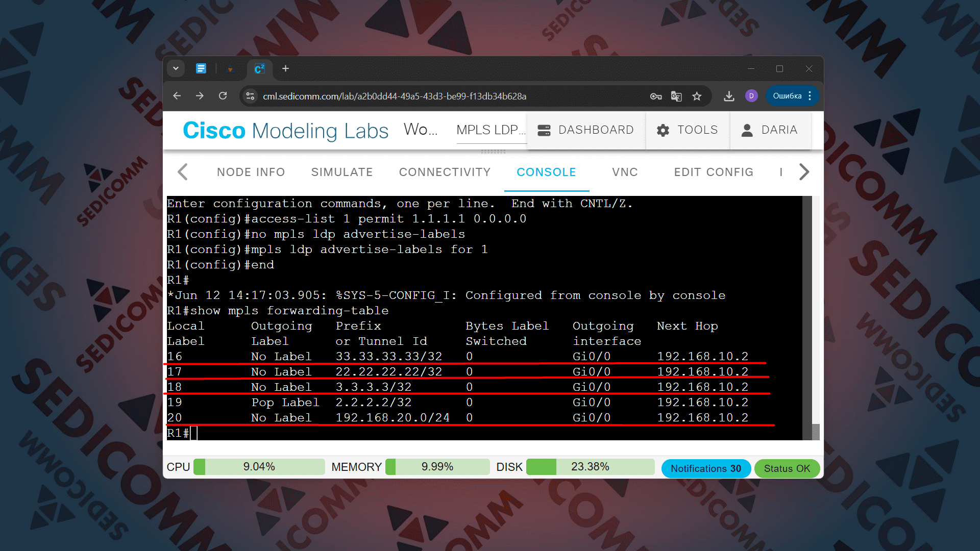Click the MEMORY usage bar

(x=437, y=467)
